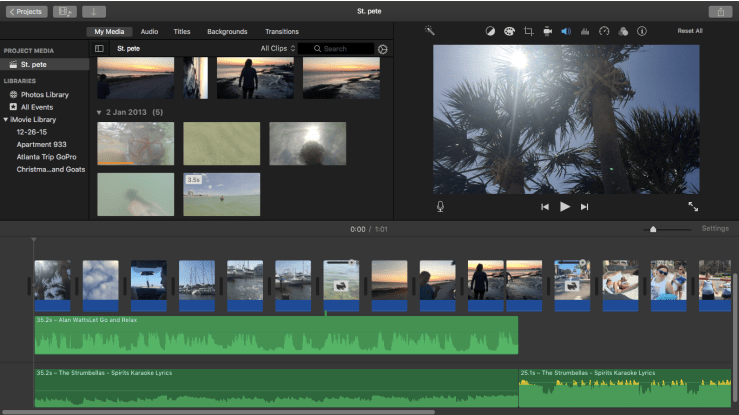Open the Transitions tab
This screenshot has height=415, width=739.
tap(281, 31)
